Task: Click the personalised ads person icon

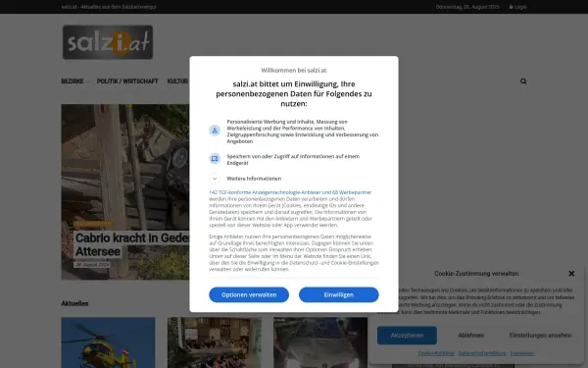Action: coord(215,131)
